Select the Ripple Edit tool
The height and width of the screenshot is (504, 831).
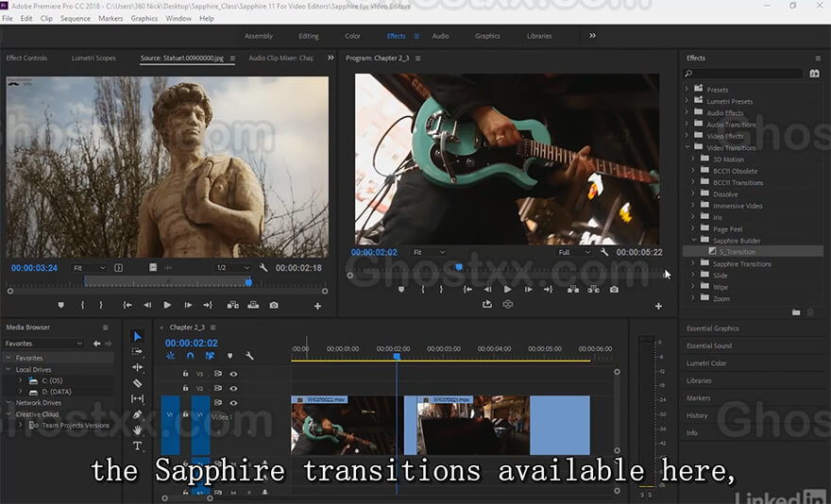137,367
